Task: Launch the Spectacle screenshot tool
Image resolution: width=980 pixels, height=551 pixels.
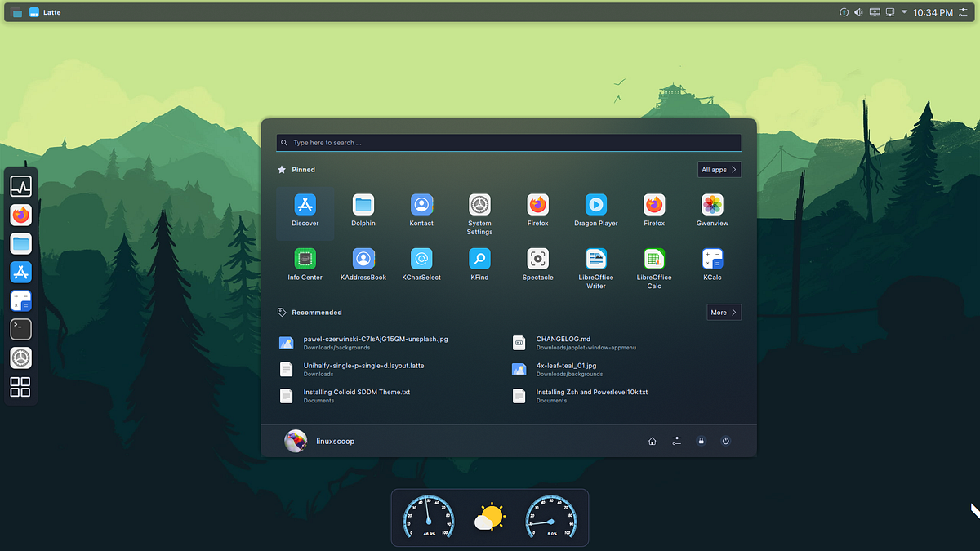Action: pos(537,258)
